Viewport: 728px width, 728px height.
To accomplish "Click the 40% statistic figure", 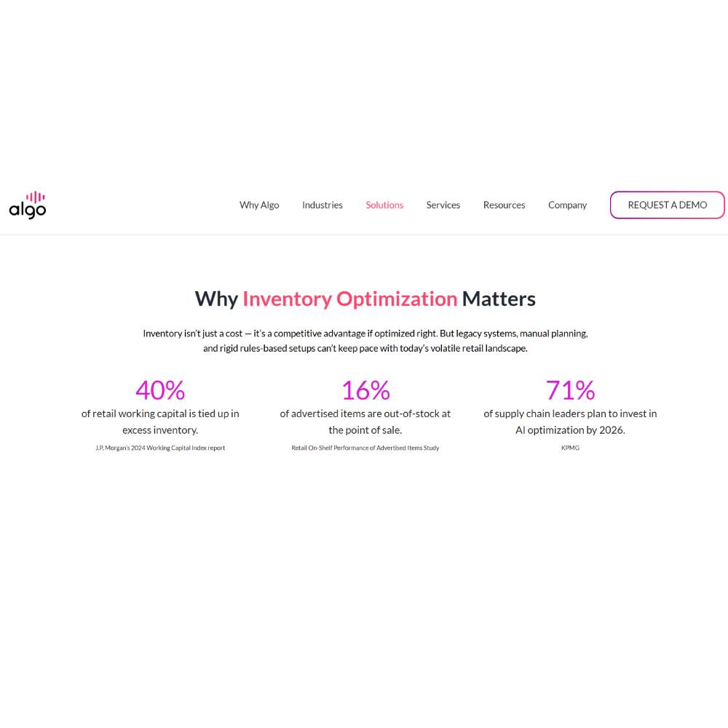I will click(160, 390).
